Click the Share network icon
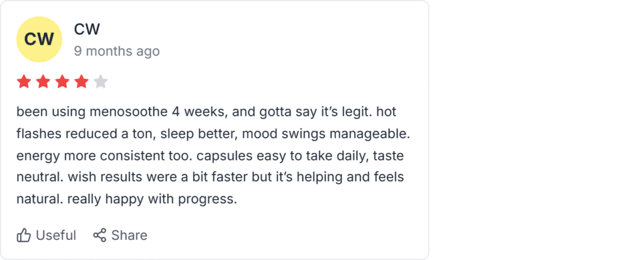Image resolution: width=644 pixels, height=260 pixels. [x=99, y=235]
